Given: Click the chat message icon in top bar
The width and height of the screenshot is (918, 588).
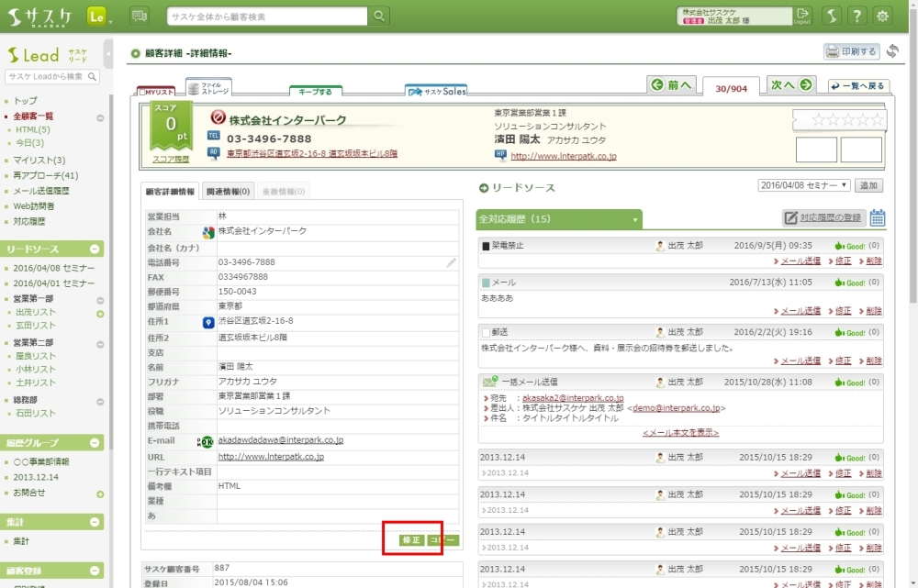Looking at the screenshot, I should [x=140, y=16].
